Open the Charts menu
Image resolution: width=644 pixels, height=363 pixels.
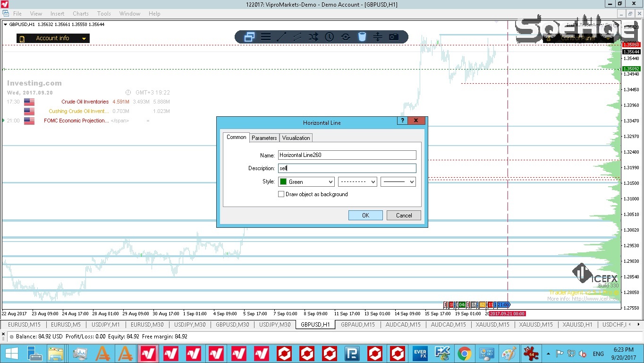coord(81,14)
